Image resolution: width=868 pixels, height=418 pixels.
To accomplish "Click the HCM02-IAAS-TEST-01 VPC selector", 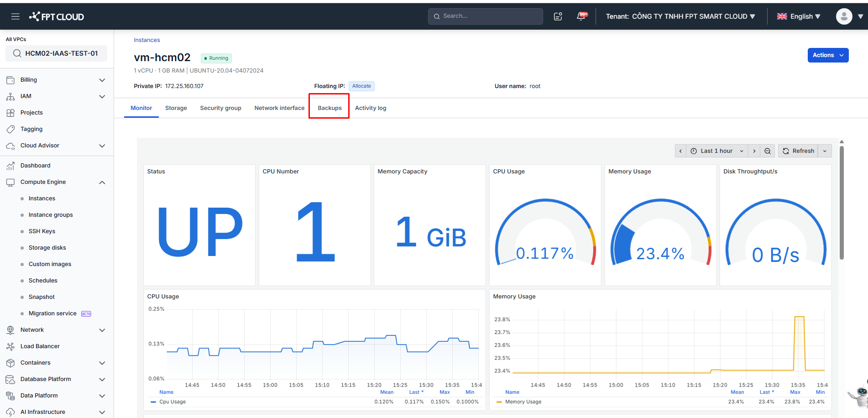I will coord(57,53).
